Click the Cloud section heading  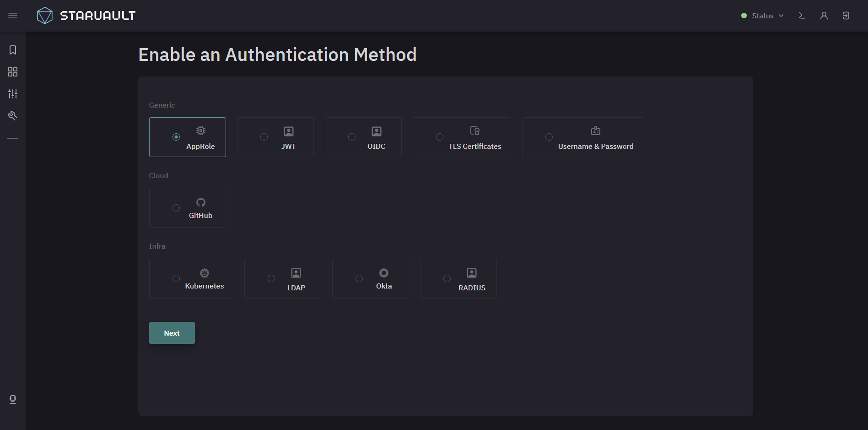[159, 176]
